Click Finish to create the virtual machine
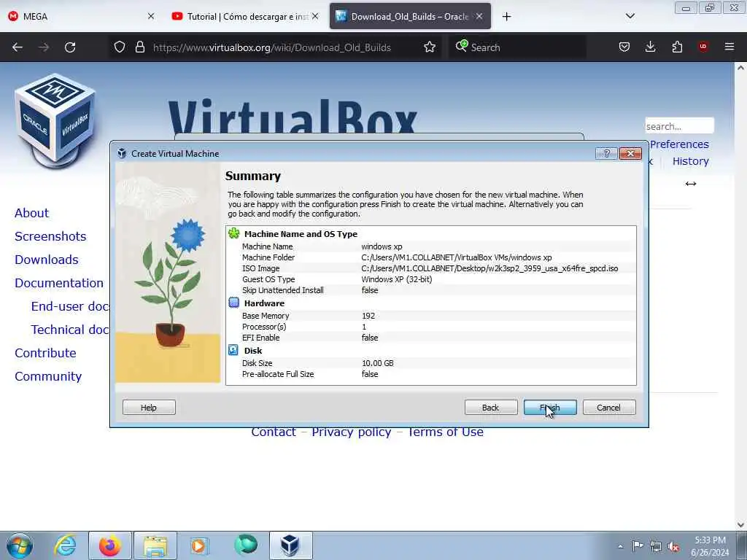The height and width of the screenshot is (560, 747). click(x=550, y=408)
